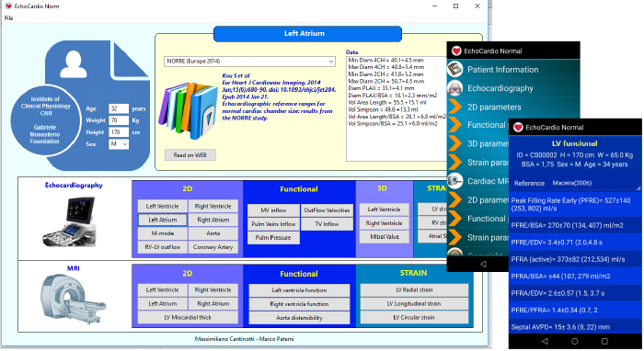
Task: Click the Pulm Pressure button
Action: (x=273, y=238)
